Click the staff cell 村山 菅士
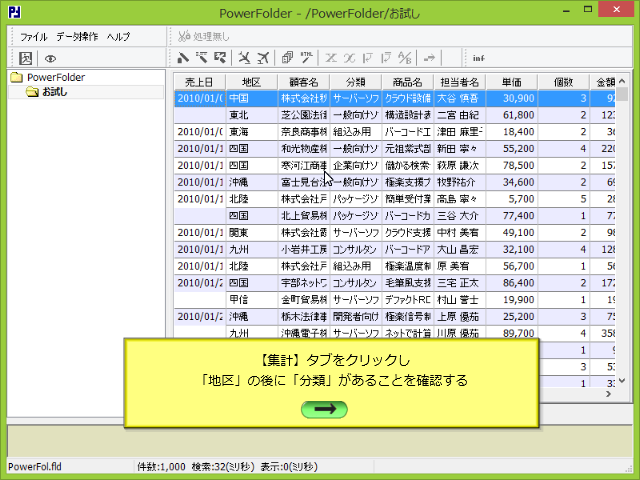640x480 pixels. point(460,300)
